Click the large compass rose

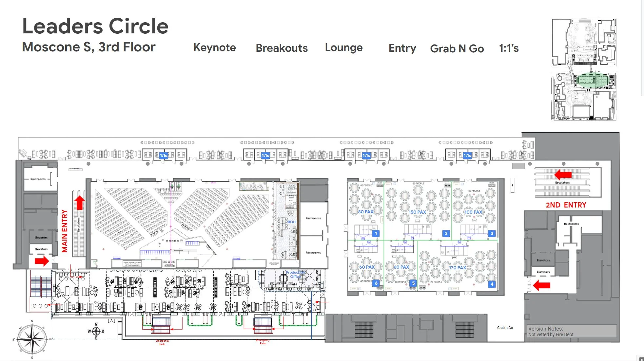(32, 340)
